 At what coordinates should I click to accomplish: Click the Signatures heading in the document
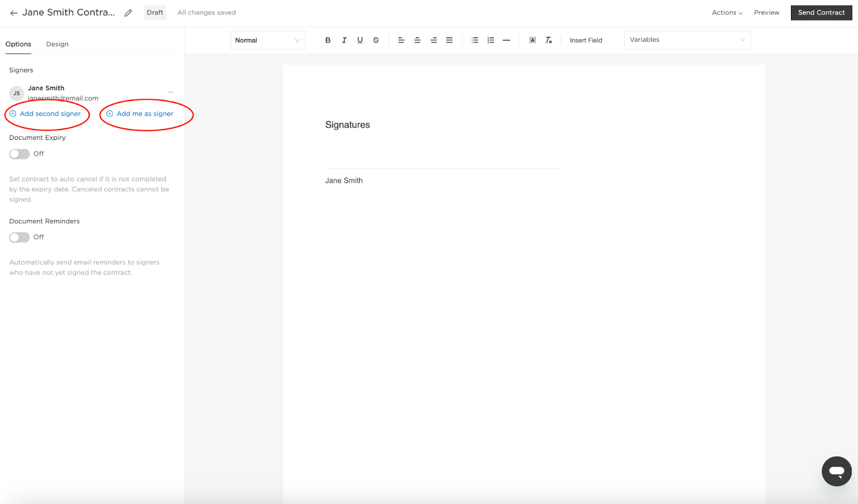(x=347, y=125)
